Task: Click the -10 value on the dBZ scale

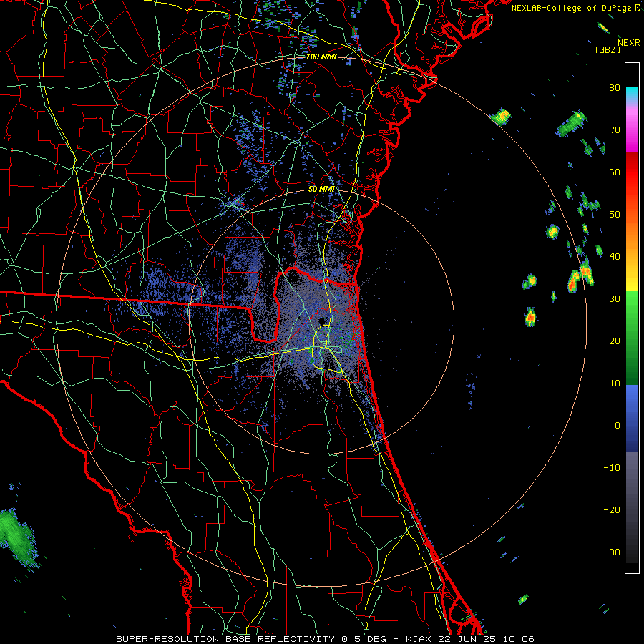Action: 612,467
